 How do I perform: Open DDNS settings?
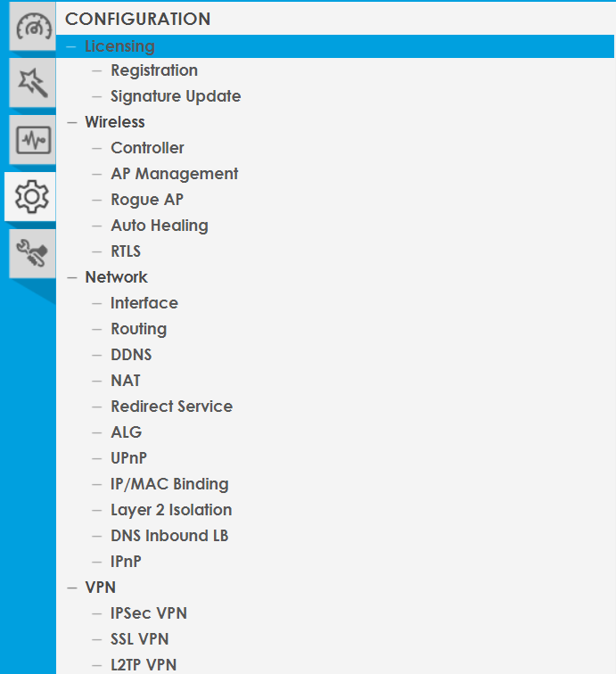(x=131, y=355)
